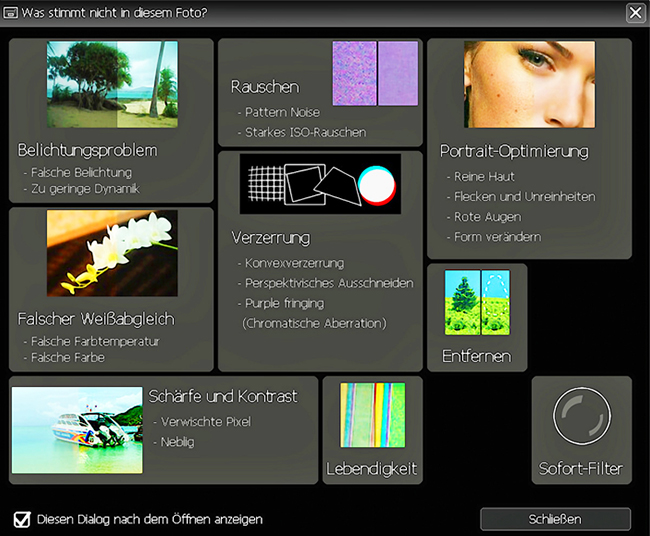Click the Rauschen noise sample image
650x536 pixels.
pyautogui.click(x=375, y=73)
